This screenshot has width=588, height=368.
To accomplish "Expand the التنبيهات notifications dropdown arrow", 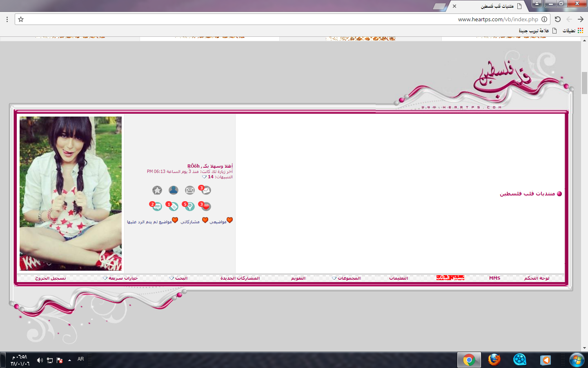I will coord(205,177).
